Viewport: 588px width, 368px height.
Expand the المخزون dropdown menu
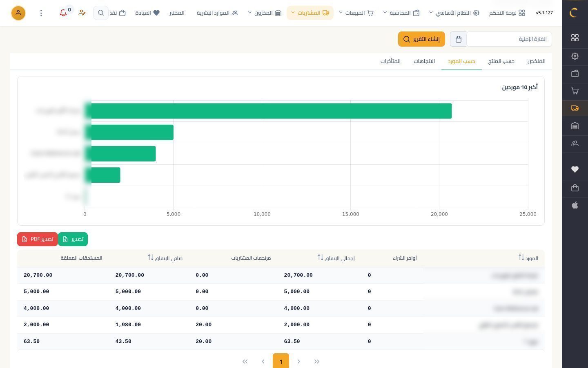[x=265, y=13]
